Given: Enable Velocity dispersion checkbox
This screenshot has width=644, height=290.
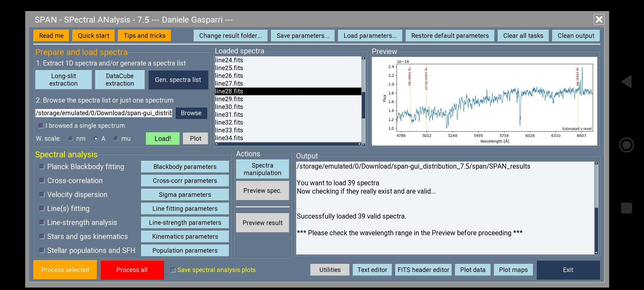Looking at the screenshot, I should click(x=42, y=194).
